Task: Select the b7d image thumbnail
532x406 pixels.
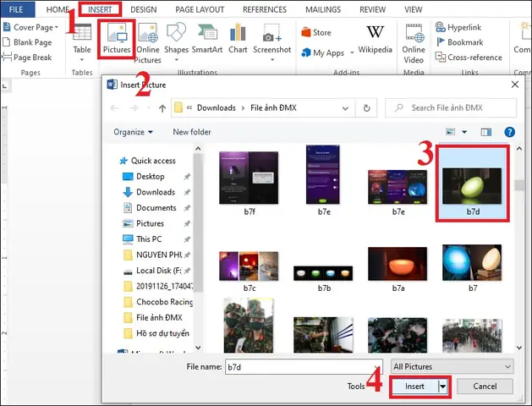Action: [473, 184]
